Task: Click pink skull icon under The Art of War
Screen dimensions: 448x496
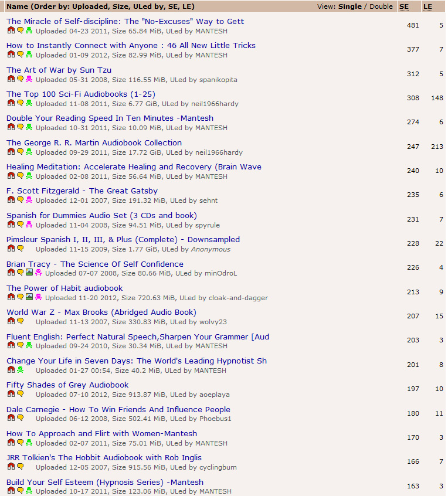Action: point(29,79)
